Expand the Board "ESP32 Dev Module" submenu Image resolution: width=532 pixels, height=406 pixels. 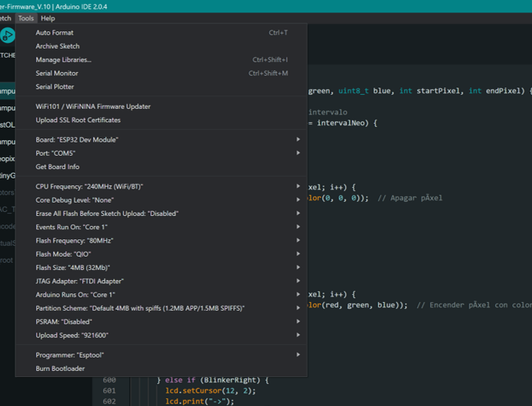(x=161, y=140)
